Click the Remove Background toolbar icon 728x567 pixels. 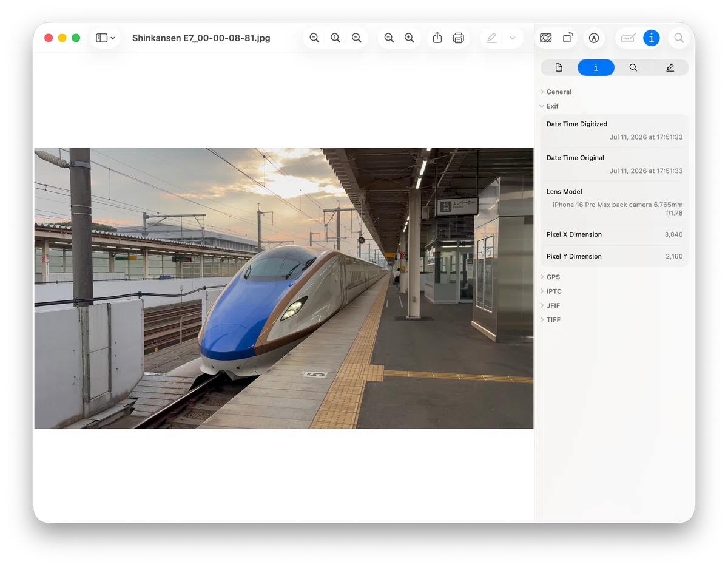pyautogui.click(x=545, y=38)
